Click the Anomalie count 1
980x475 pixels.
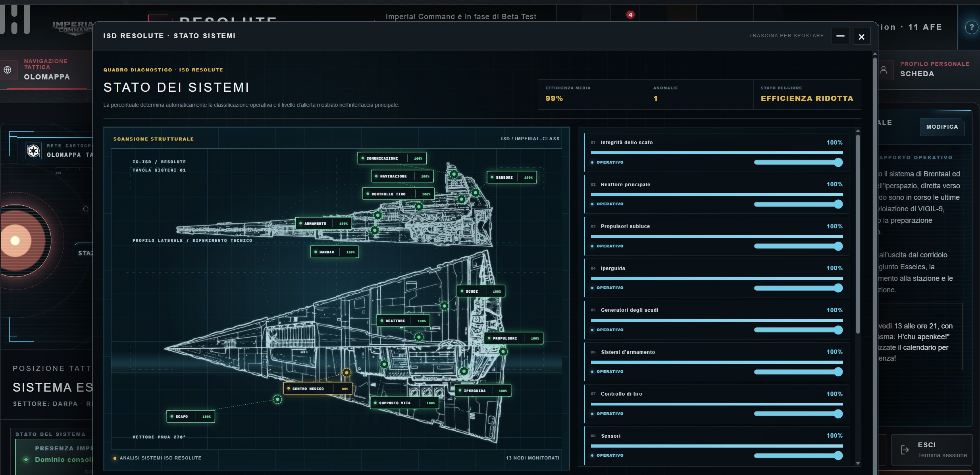656,98
